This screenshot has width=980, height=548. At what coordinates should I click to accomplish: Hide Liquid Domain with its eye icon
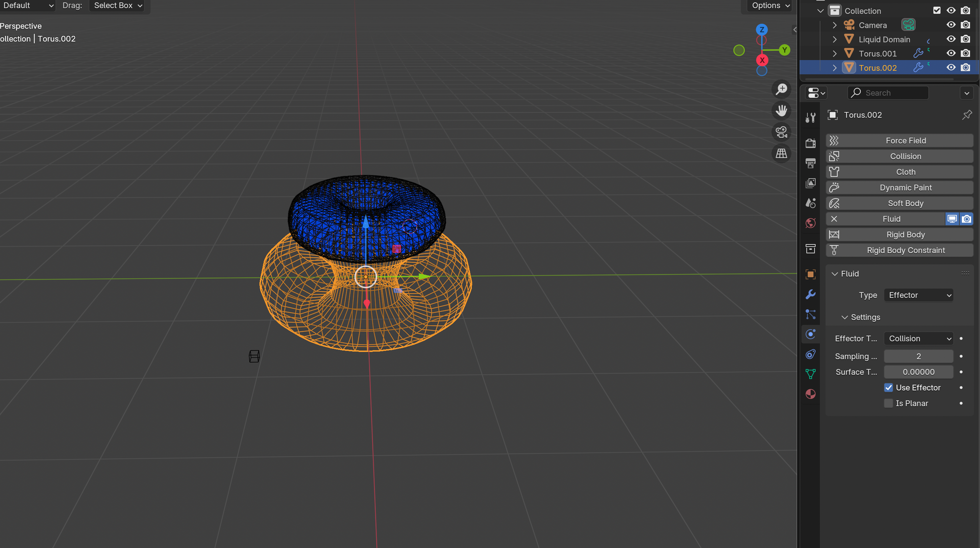(951, 39)
